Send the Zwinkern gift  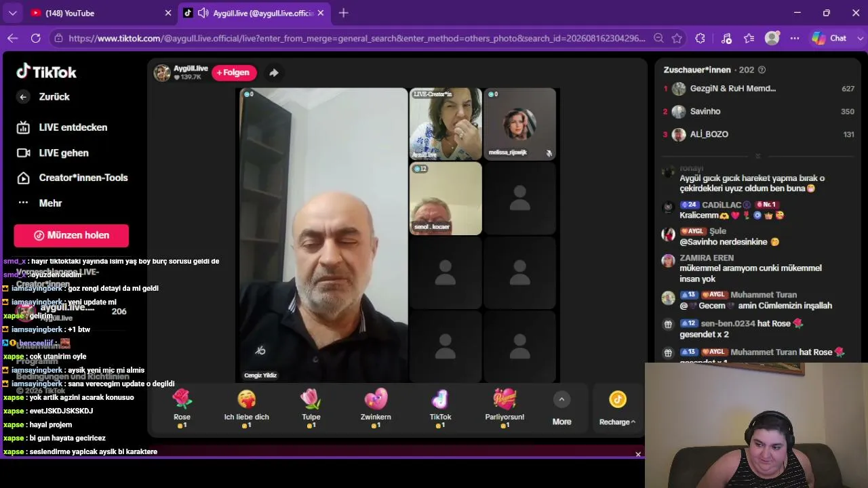tap(376, 408)
